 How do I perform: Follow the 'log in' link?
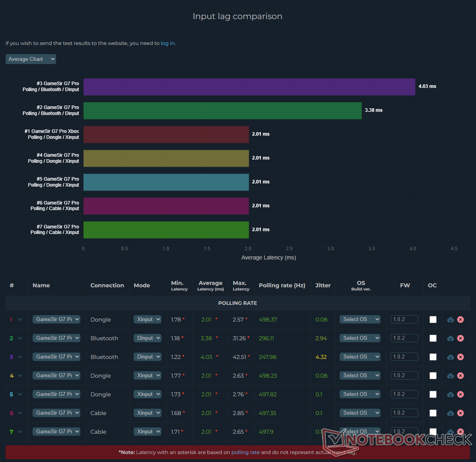[167, 43]
